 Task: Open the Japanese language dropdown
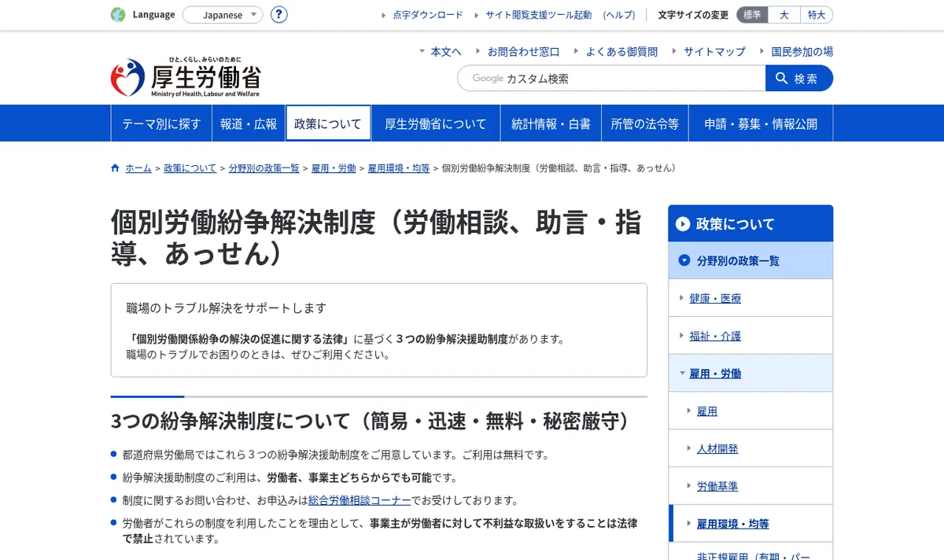[223, 15]
